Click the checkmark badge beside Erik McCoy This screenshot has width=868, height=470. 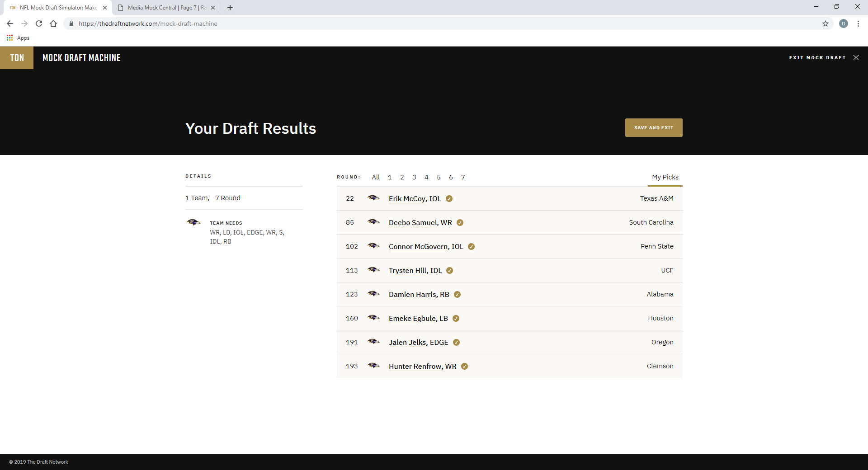[449, 198]
